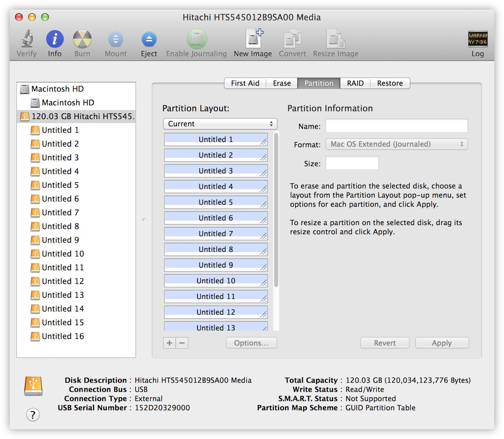Click the Burn disc icon

tap(82, 39)
